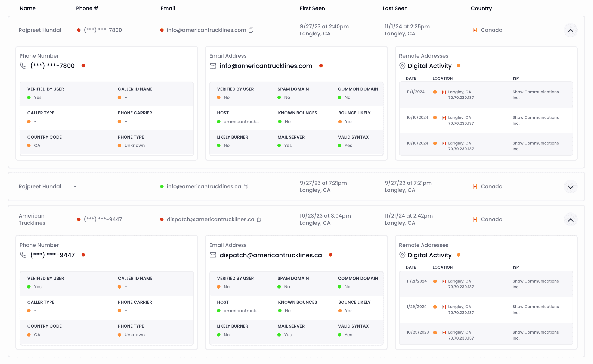Image resolution: width=593 pixels, height=364 pixels.
Task: Click the American Trucklines name in row
Action: 32,219
